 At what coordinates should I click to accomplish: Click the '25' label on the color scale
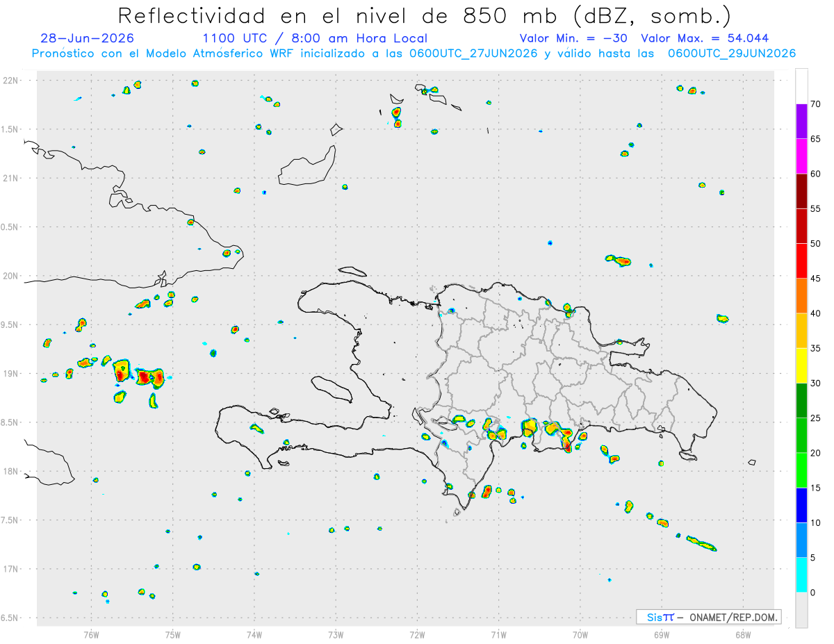tap(816, 418)
